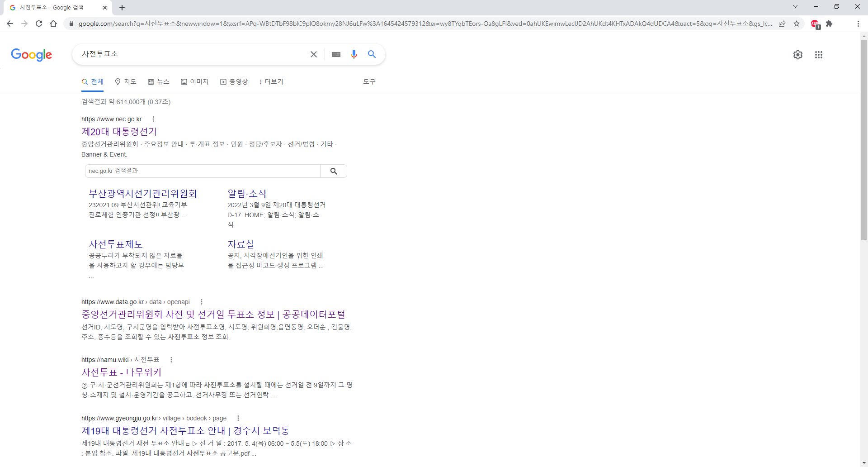Open the browser home page icon

[x=53, y=24]
